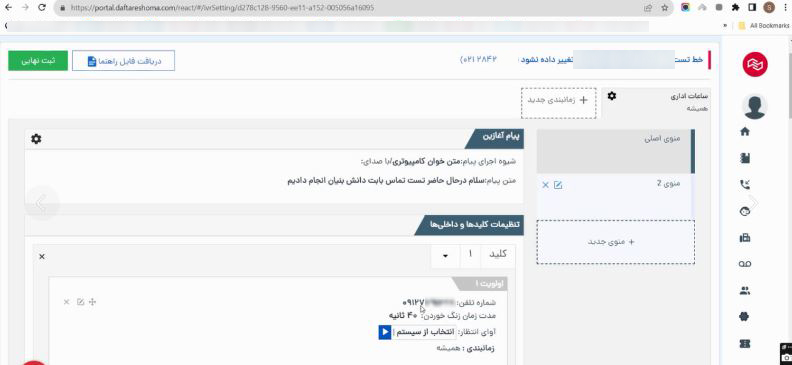792x365 pixels.
Task: Open the All Bookmarks folder
Action: tap(763, 26)
